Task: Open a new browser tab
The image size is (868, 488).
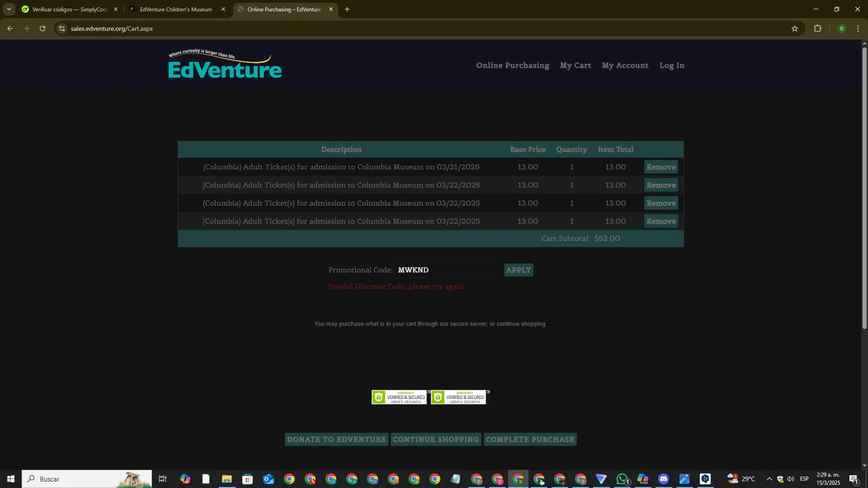Action: [x=347, y=9]
